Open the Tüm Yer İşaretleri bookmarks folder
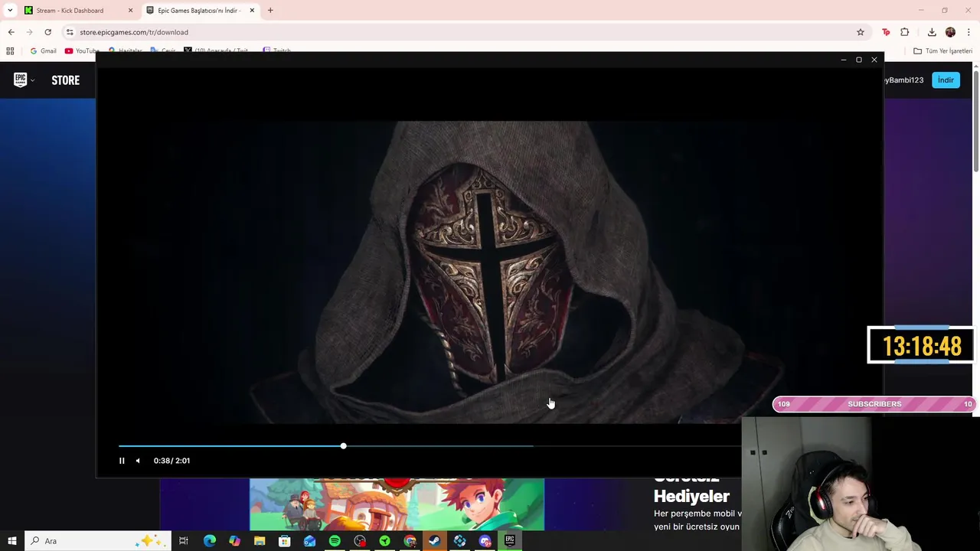This screenshot has height=551, width=980. 942,51
